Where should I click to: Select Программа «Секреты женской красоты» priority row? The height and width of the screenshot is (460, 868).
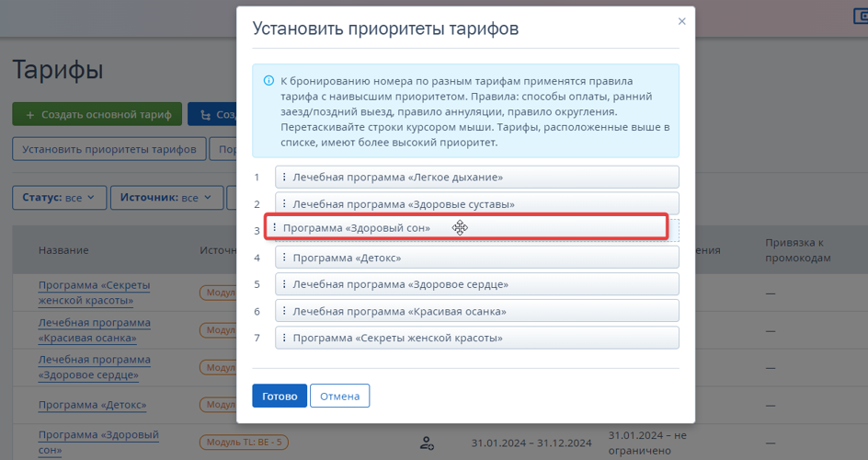(x=477, y=338)
